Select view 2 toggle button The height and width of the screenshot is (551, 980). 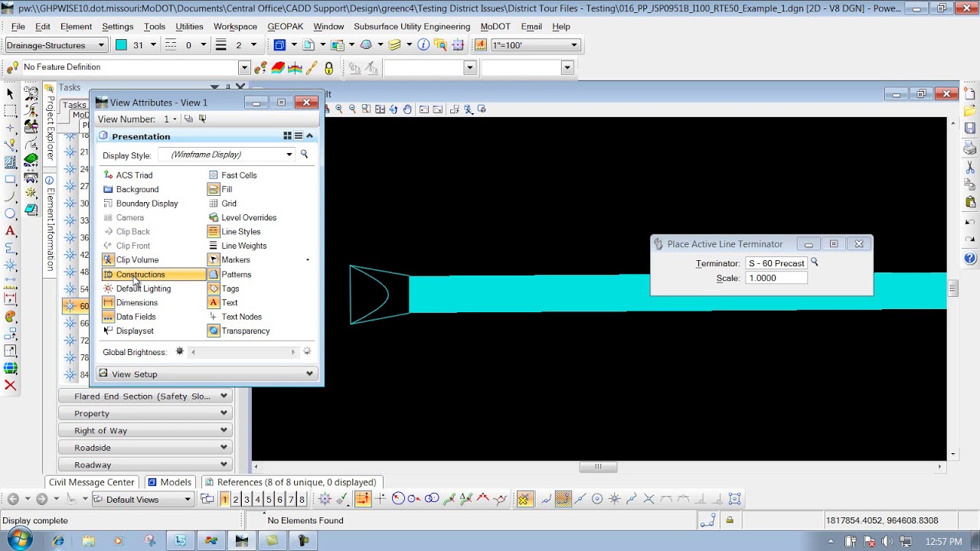[x=236, y=500]
